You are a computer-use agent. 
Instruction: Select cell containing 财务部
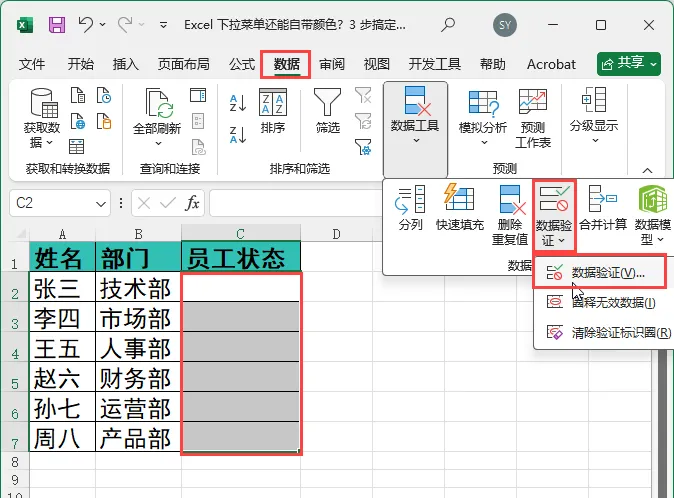point(138,378)
